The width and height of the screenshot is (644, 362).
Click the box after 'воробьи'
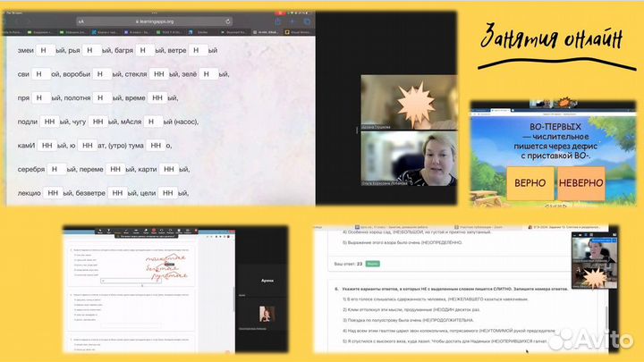[x=103, y=75]
